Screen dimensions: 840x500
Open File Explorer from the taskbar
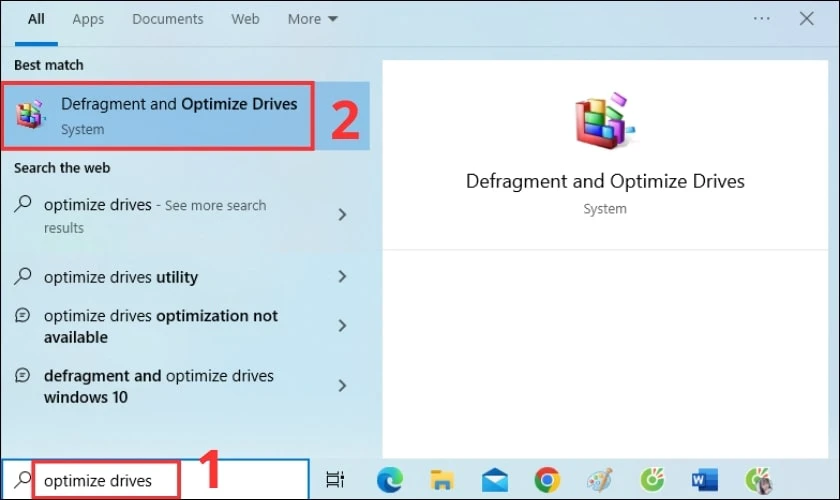[x=442, y=480]
